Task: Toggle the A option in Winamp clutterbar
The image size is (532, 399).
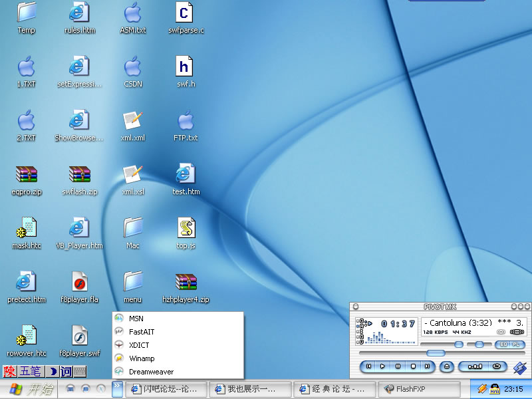Action: [362, 326]
